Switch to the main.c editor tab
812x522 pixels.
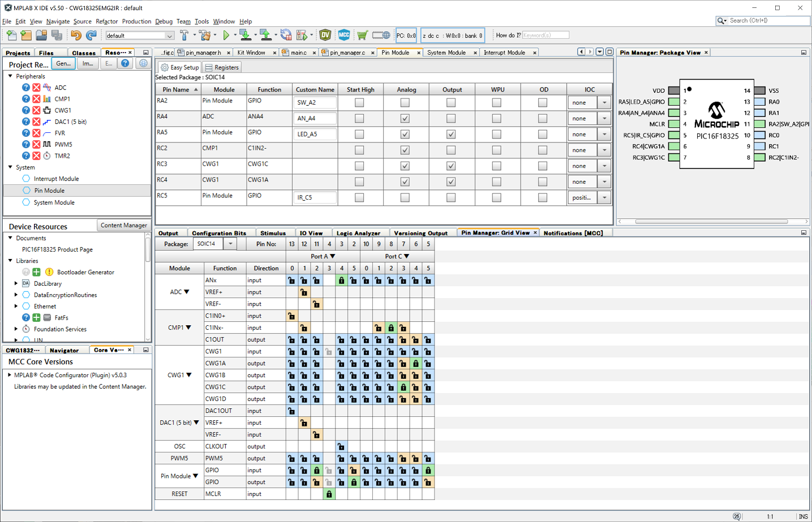click(x=299, y=53)
